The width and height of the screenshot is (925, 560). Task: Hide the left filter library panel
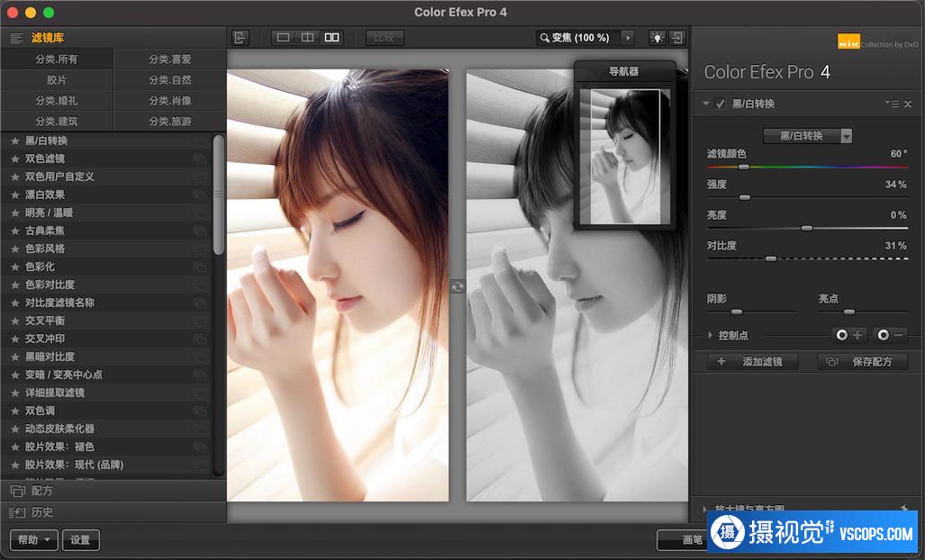240,38
